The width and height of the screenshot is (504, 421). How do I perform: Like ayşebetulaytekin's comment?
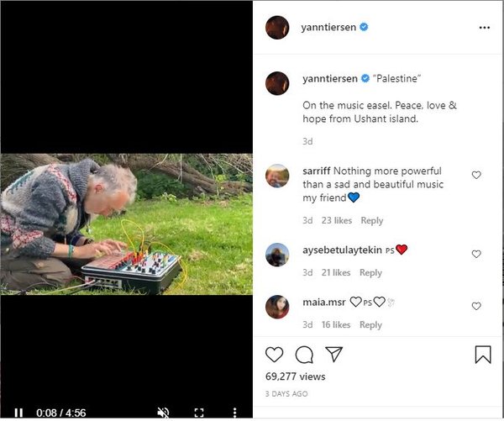[x=476, y=254]
